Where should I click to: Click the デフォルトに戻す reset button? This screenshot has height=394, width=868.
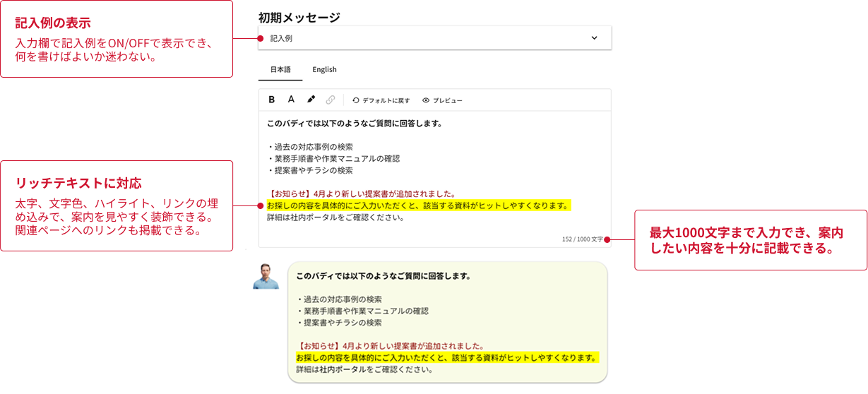pos(381,100)
